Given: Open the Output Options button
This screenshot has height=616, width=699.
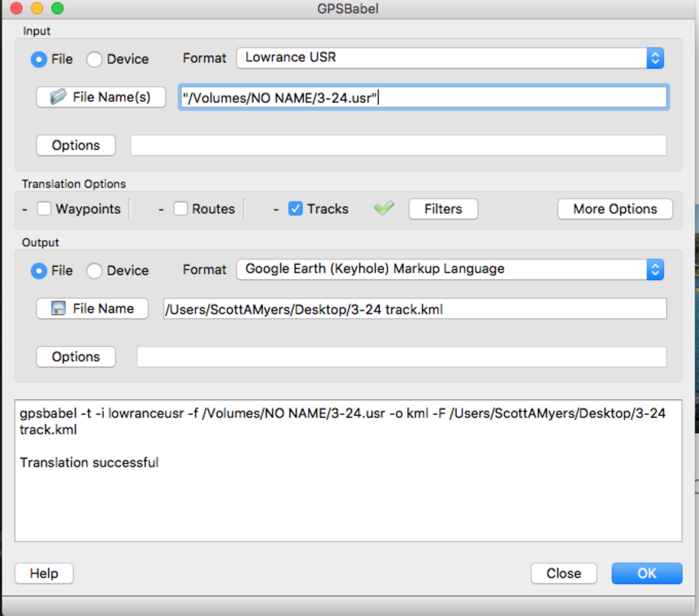Looking at the screenshot, I should (x=76, y=357).
